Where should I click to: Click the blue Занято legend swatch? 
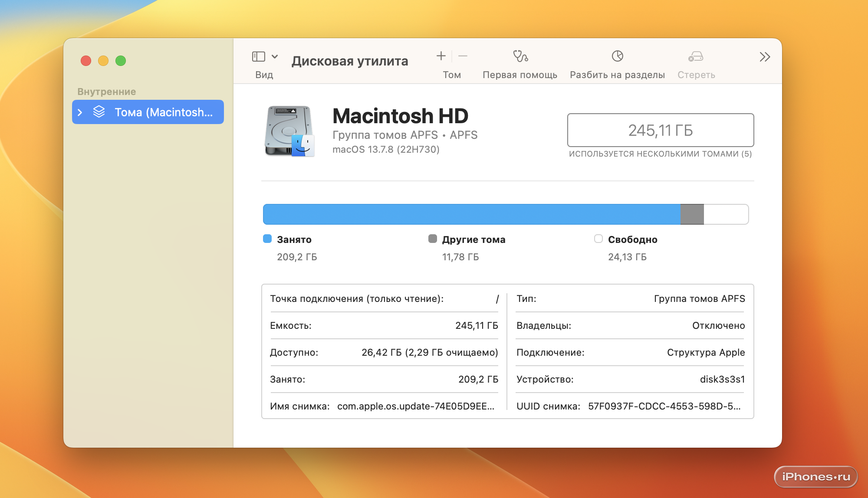[267, 239]
